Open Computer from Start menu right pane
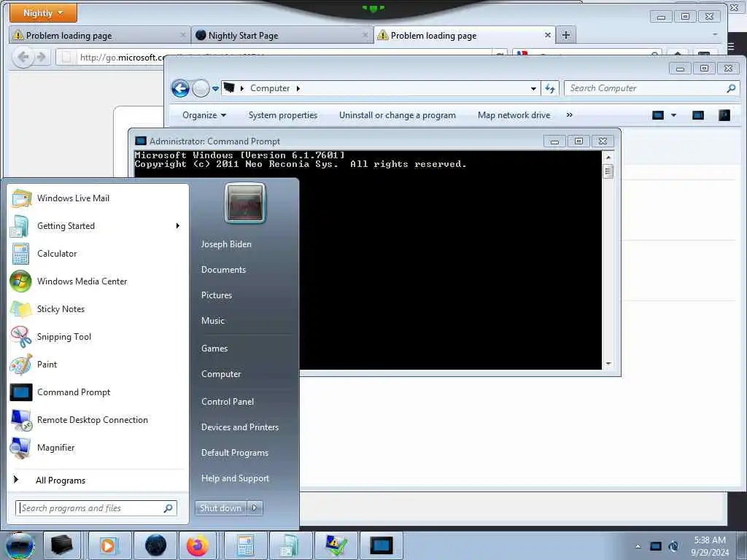 [221, 374]
